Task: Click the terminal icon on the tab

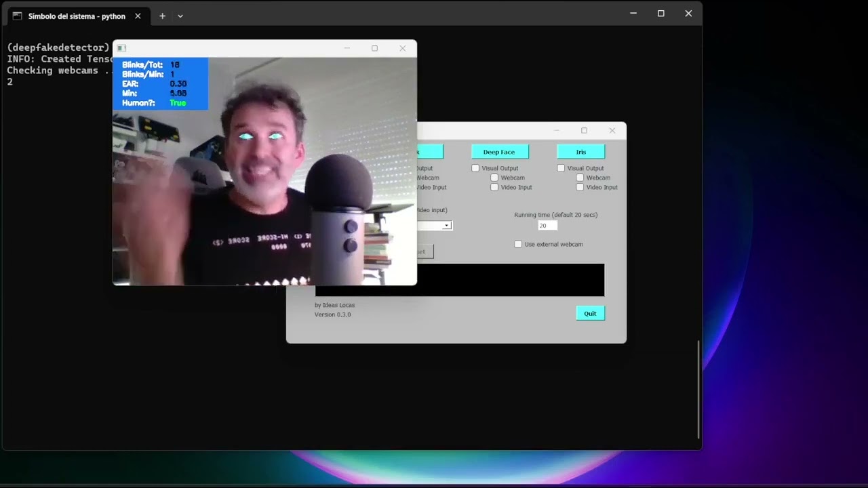Action: pyautogui.click(x=18, y=16)
